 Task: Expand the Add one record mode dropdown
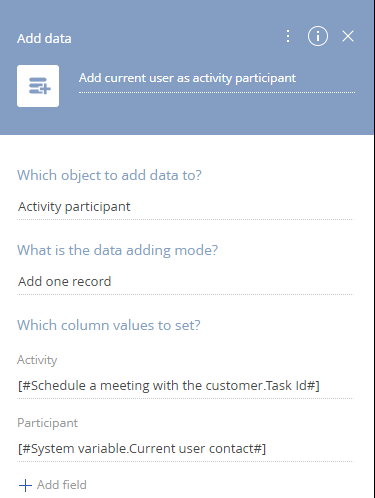185,282
